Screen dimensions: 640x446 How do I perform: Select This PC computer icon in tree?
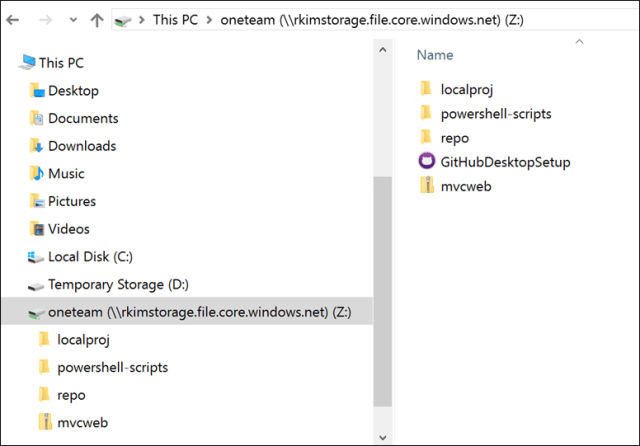(27, 62)
